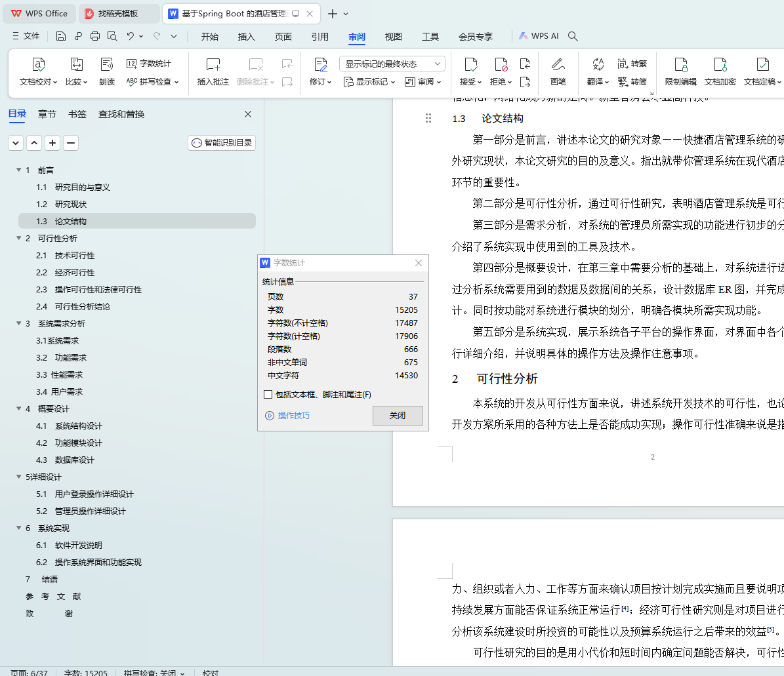Collapse chapter 2 可行性分析 in outline
Screen dimensions: 784x676
(18, 238)
